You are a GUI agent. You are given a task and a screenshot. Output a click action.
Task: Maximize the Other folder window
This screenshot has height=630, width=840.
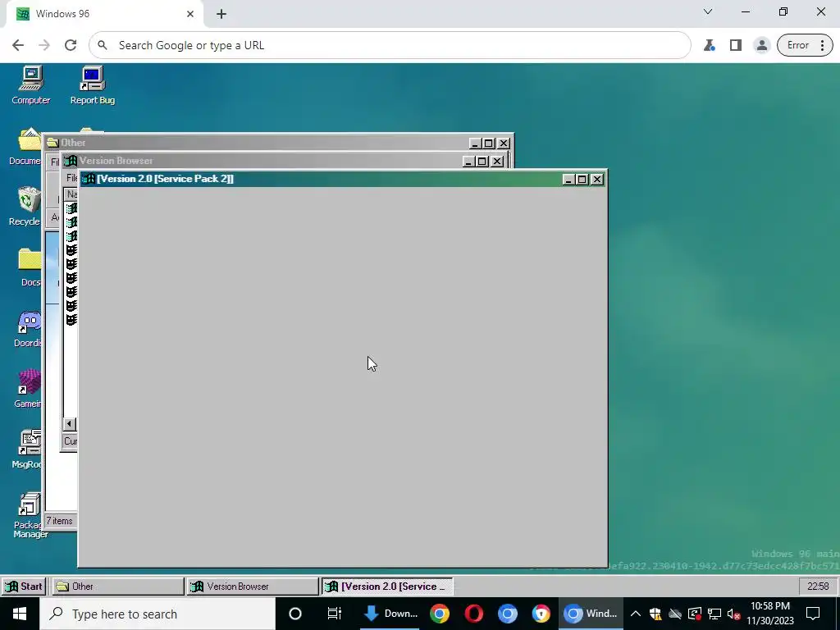489,144
